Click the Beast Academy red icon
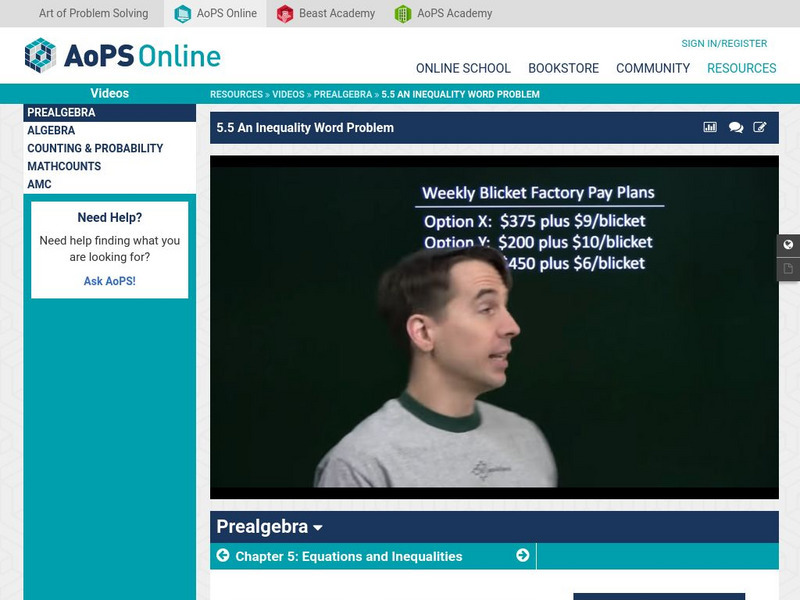800x600 pixels. pyautogui.click(x=285, y=14)
